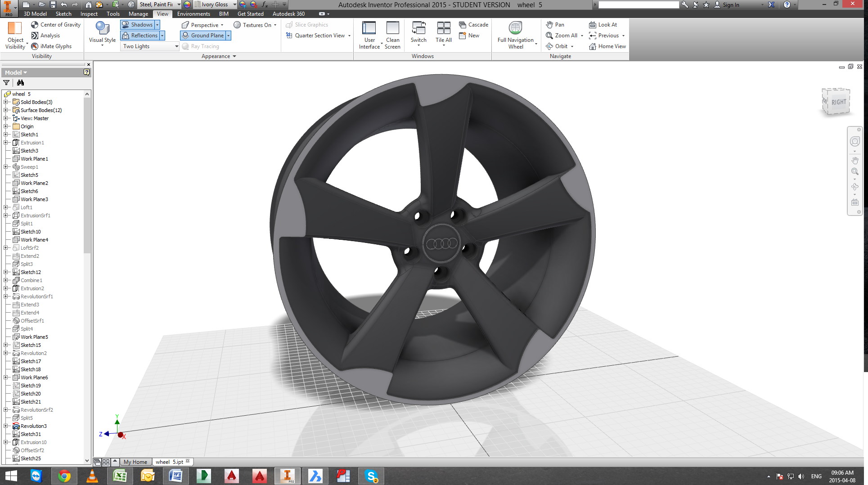Tile All open windows
The width and height of the screenshot is (868, 485).
[444, 34]
